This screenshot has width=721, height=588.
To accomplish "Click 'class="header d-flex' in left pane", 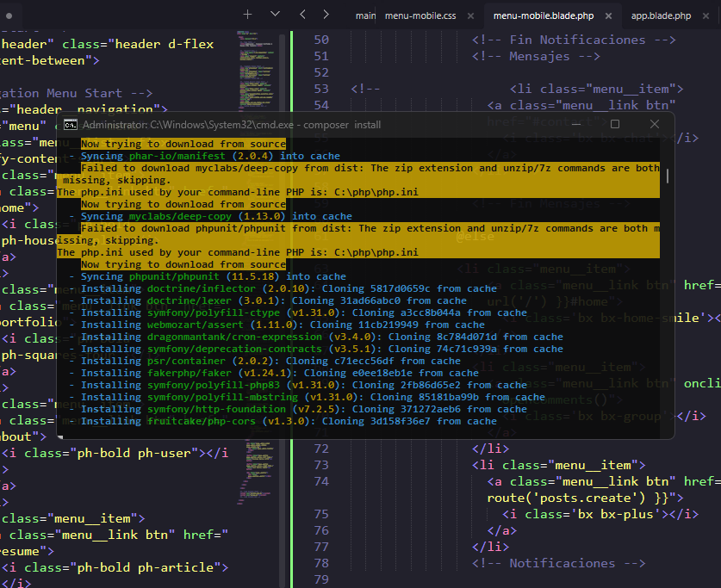I will click(x=138, y=44).
